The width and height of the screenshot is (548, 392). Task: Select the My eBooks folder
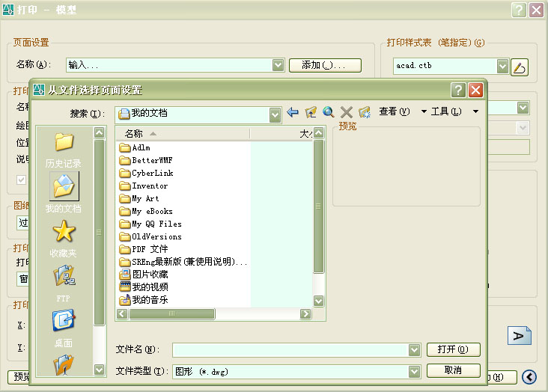[x=146, y=211]
